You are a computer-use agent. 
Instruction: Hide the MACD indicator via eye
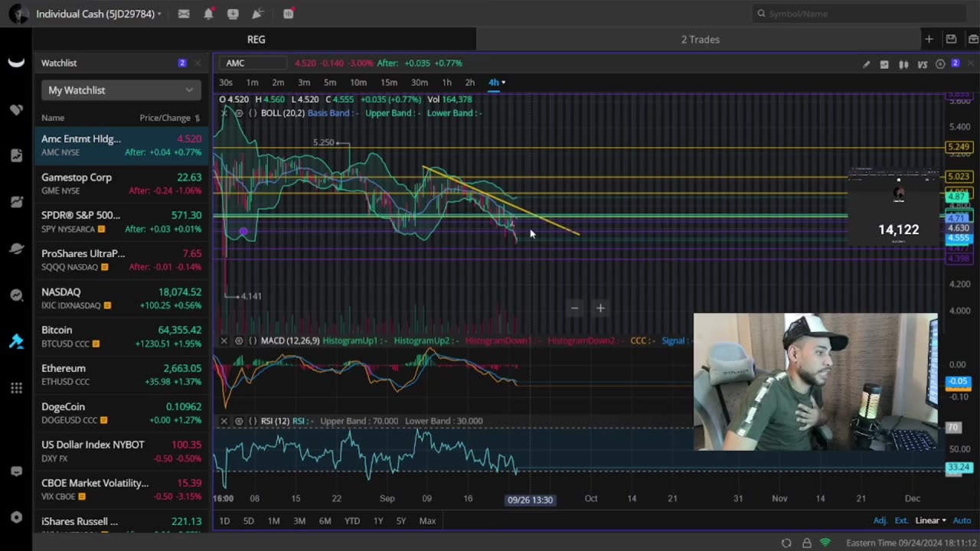[239, 341]
